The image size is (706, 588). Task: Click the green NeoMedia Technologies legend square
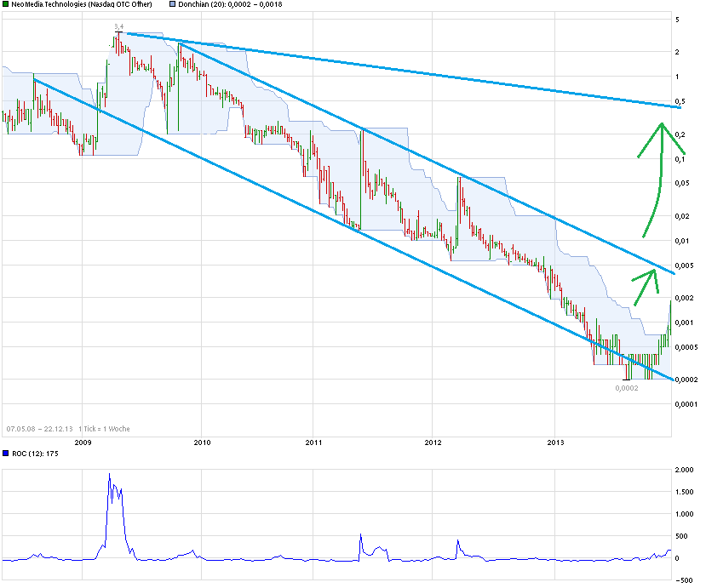pos(6,4)
